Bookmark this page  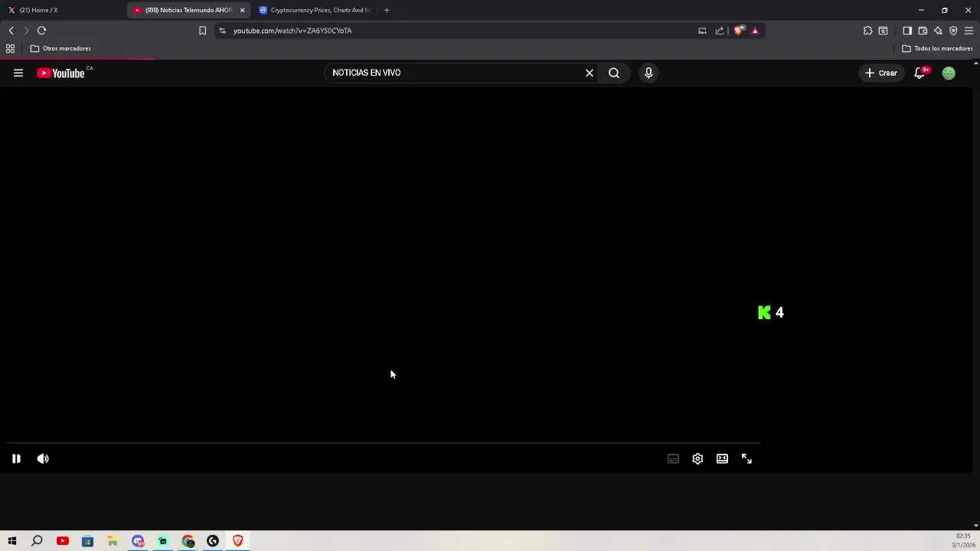202,31
